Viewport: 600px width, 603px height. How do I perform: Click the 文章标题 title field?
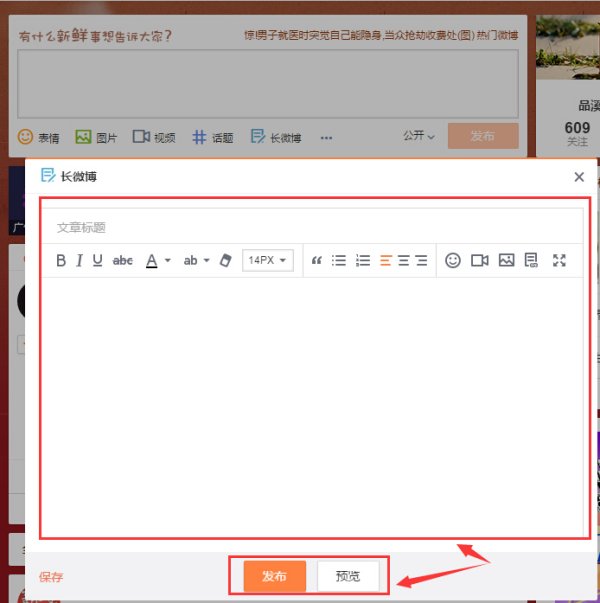[x=312, y=227]
